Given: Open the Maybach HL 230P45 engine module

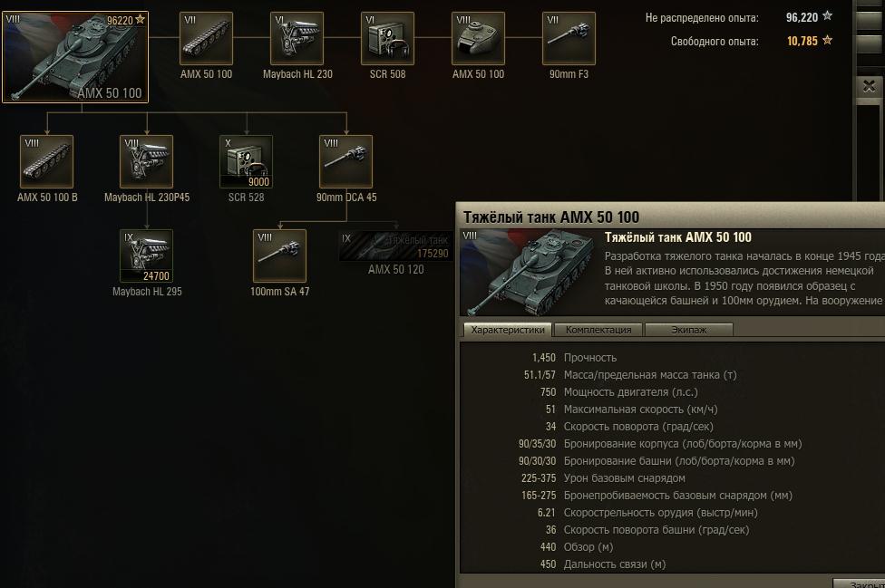Looking at the screenshot, I should click(146, 161).
